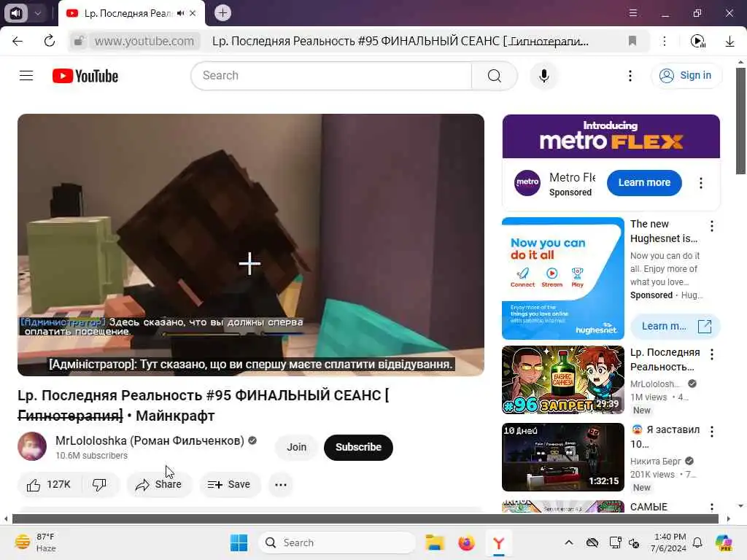This screenshot has width=747, height=560.
Task: Open File Explorer from the taskbar
Action: 435,542
